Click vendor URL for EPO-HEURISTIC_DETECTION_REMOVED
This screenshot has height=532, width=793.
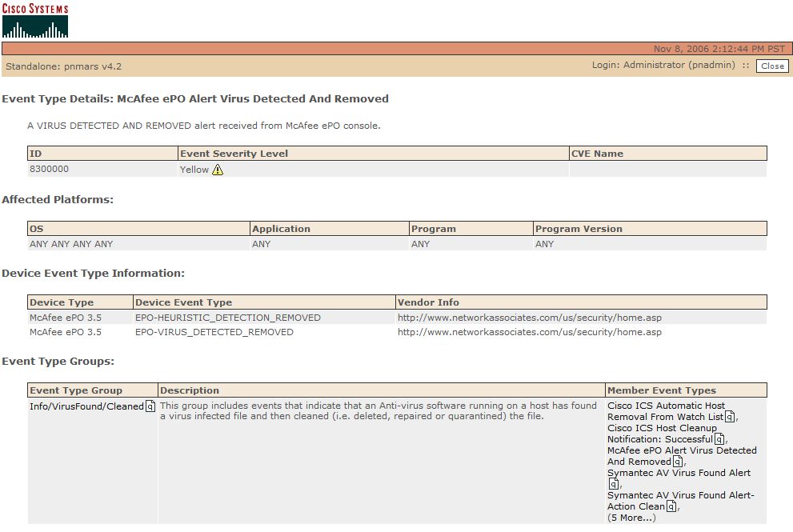pyautogui.click(x=530, y=318)
